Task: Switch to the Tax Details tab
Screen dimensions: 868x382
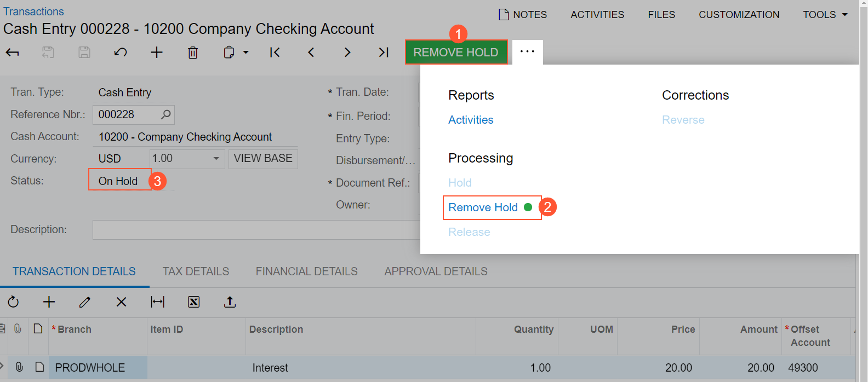Action: (x=196, y=271)
